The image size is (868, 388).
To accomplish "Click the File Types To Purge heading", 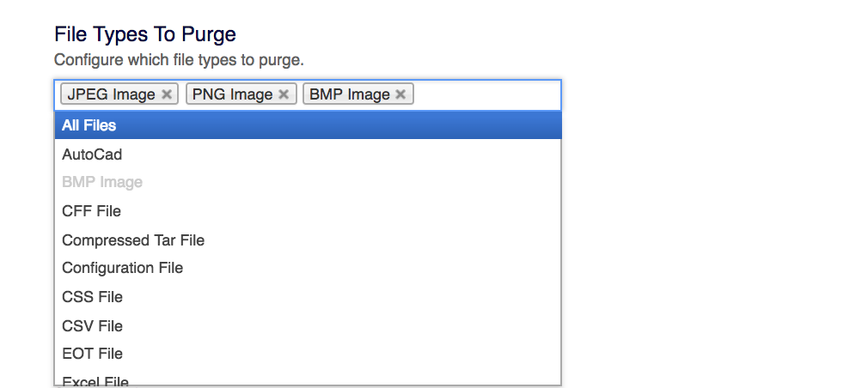I will tap(145, 34).
